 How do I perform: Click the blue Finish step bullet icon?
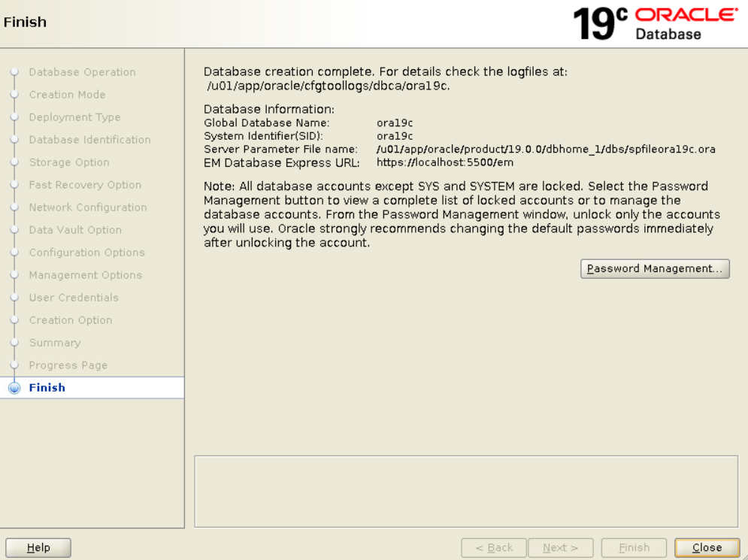pos(15,388)
